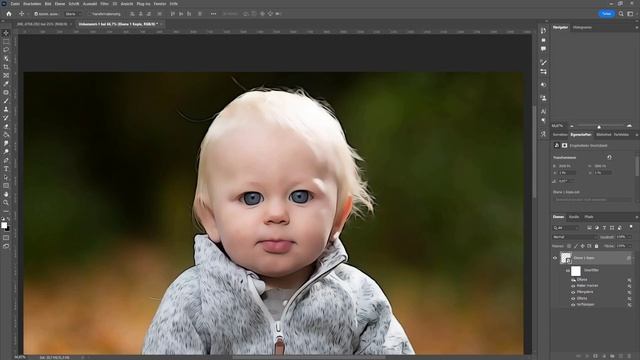Open the blend mode Normal dropdown

point(575,237)
